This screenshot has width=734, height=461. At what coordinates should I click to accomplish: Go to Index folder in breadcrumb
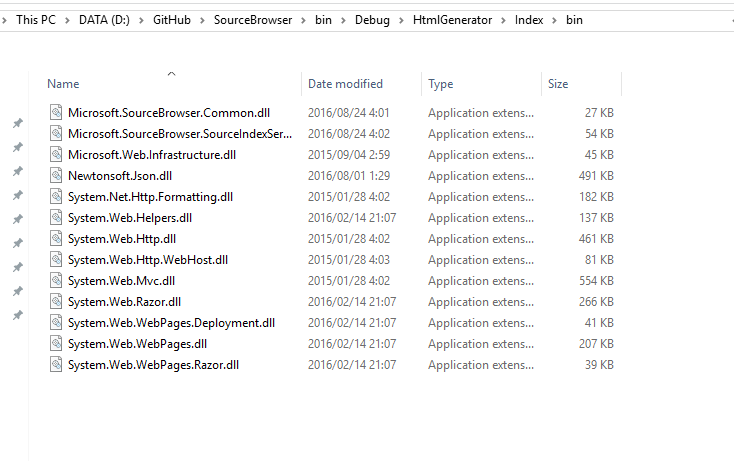pos(529,20)
